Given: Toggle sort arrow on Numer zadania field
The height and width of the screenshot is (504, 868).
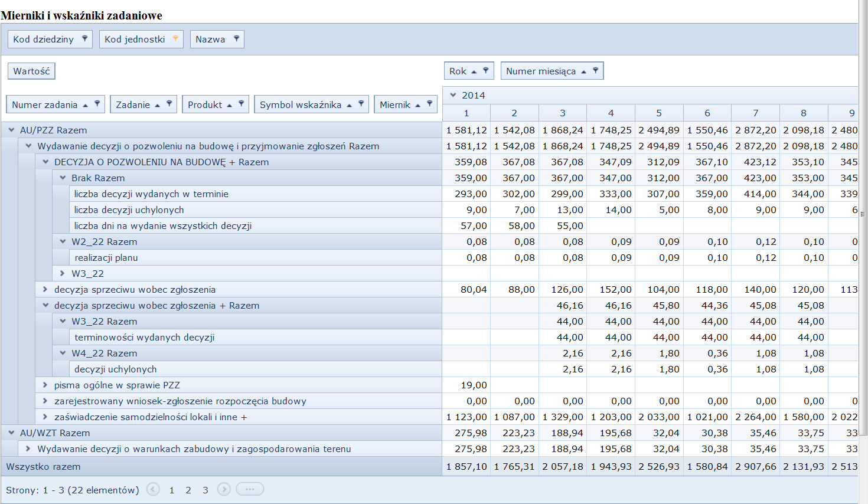Looking at the screenshot, I should coord(85,105).
